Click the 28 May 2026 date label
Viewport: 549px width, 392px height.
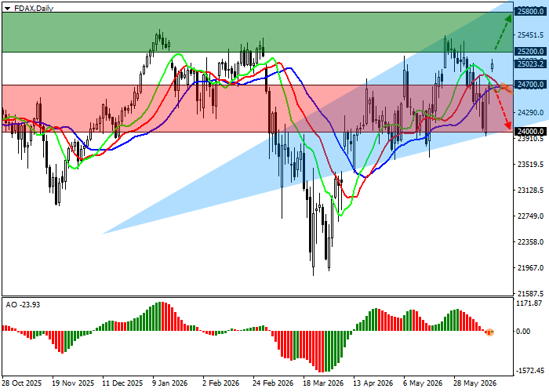pyautogui.click(x=474, y=383)
